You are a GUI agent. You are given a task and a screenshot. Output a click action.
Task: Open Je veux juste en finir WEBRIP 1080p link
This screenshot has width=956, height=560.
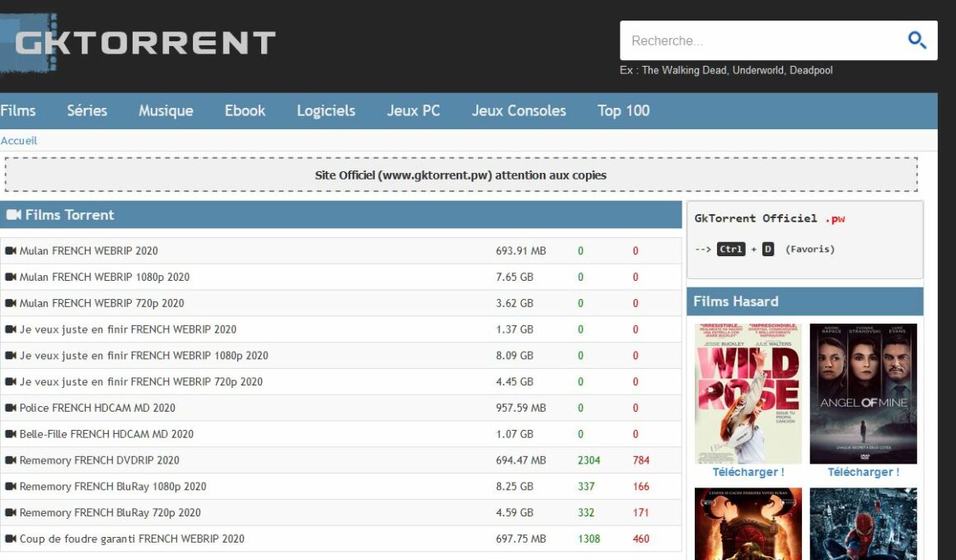[144, 355]
